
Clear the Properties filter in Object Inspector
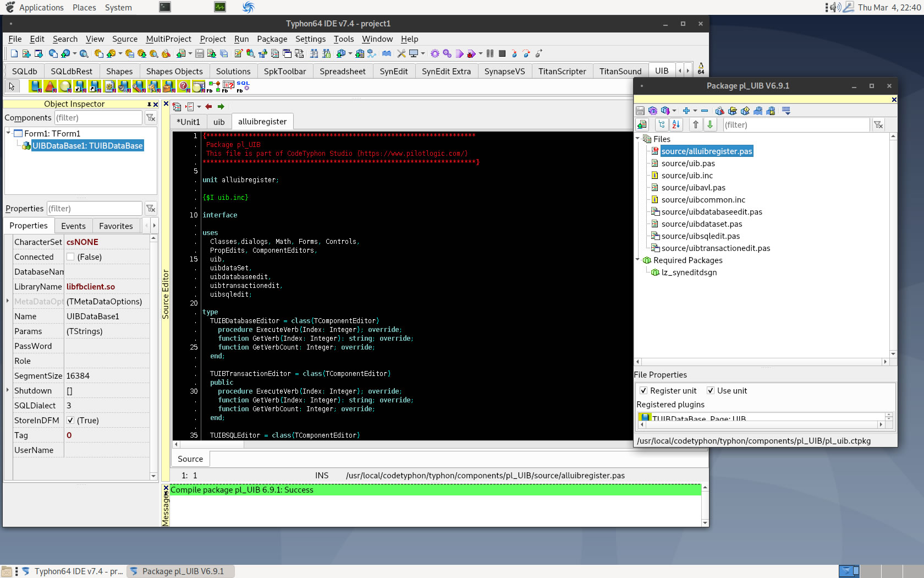coord(151,209)
